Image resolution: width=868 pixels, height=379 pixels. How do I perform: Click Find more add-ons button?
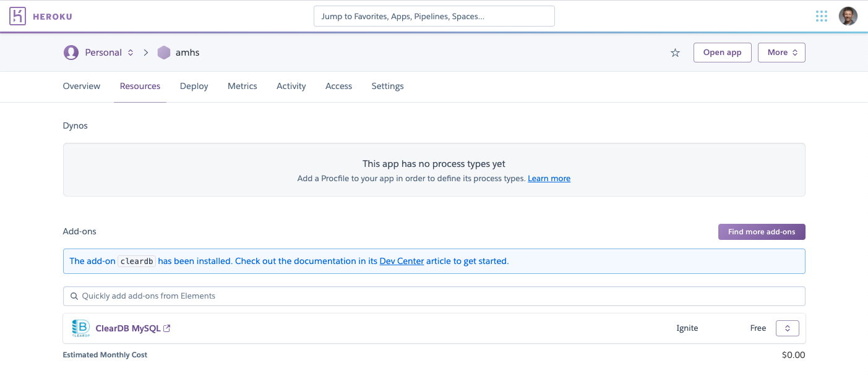(x=761, y=232)
